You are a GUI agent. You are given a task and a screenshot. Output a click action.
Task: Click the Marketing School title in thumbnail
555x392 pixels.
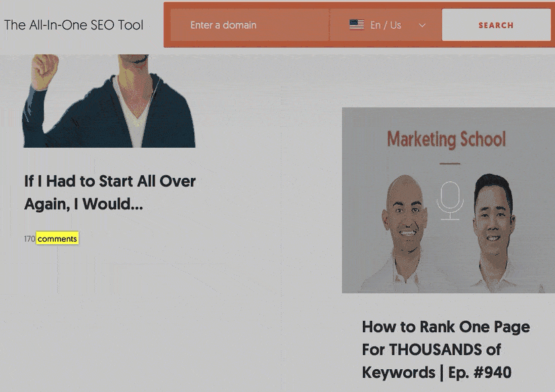pyautogui.click(x=446, y=139)
